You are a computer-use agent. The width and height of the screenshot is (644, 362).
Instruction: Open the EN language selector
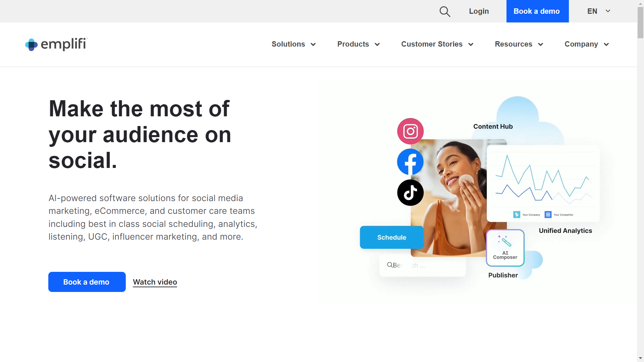point(599,11)
